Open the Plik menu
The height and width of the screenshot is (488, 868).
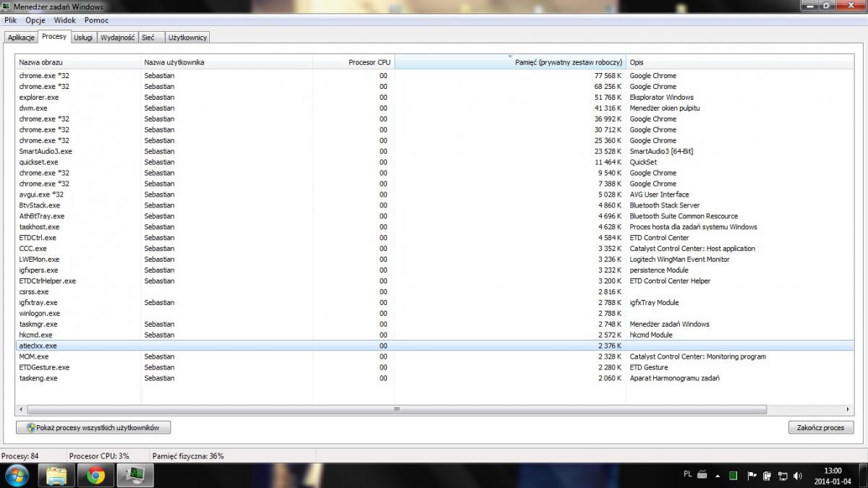click(10, 20)
